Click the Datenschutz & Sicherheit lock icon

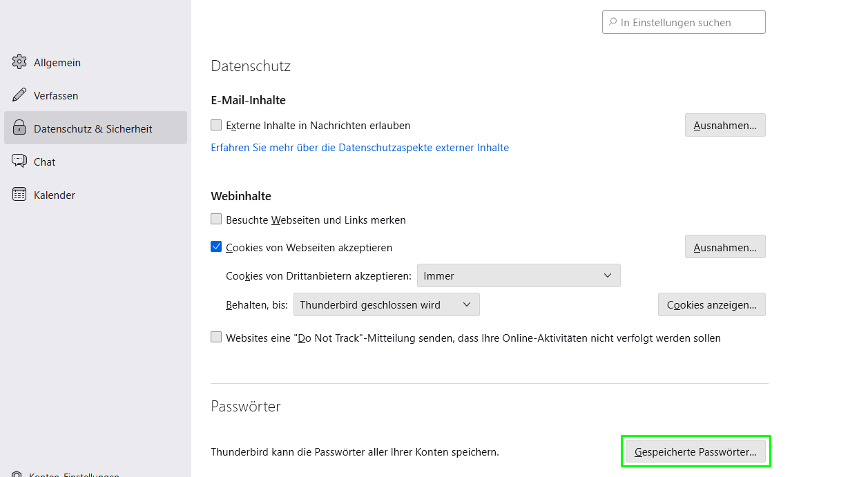coord(19,128)
